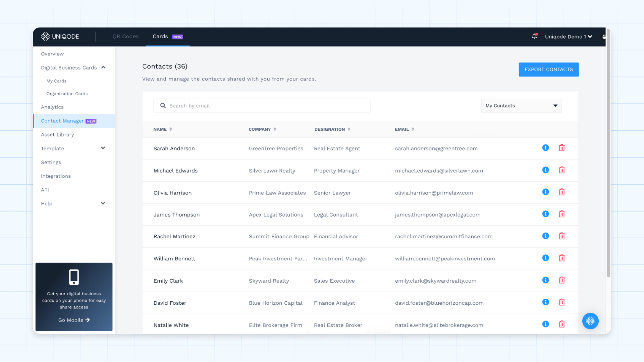644x362 pixels.
Task: Open info for Rachel Martinez
Action: coord(545,236)
